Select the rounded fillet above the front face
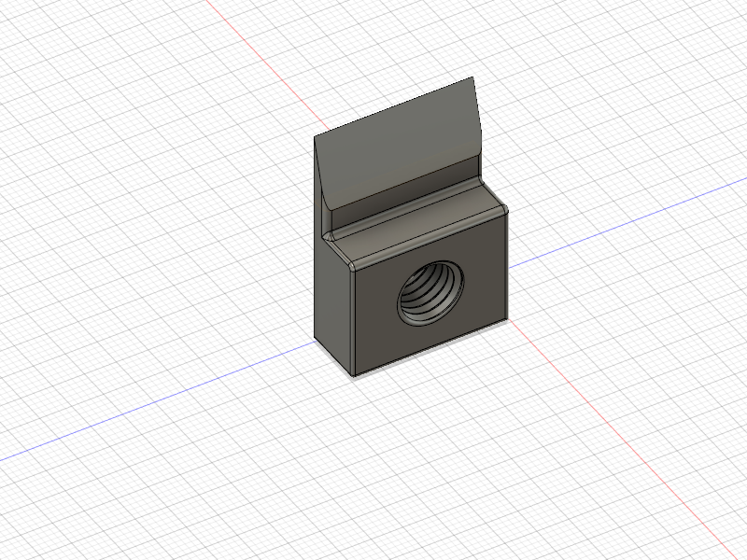The height and width of the screenshot is (560, 747). pyautogui.click(x=428, y=238)
